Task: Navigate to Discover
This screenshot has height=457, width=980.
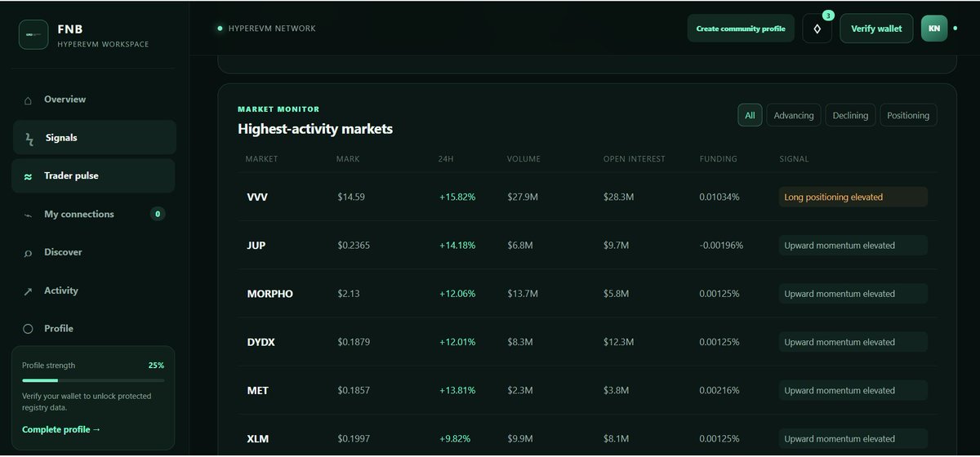Action: point(94,252)
